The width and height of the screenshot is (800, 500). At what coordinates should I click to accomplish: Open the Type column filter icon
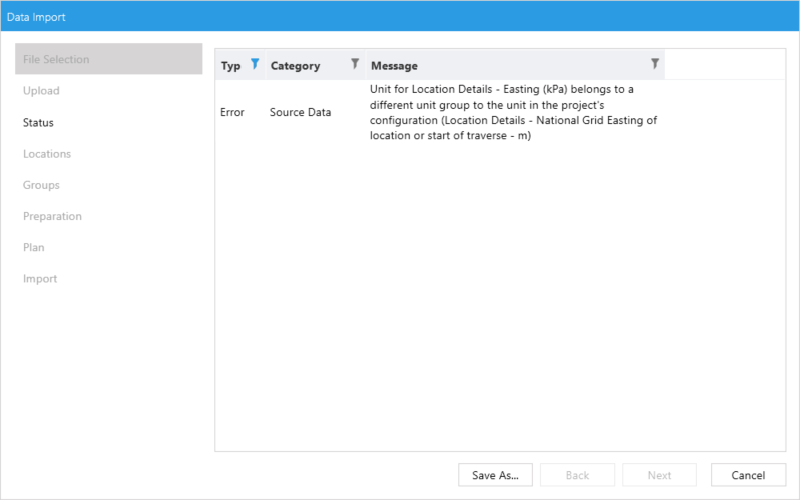pyautogui.click(x=255, y=64)
